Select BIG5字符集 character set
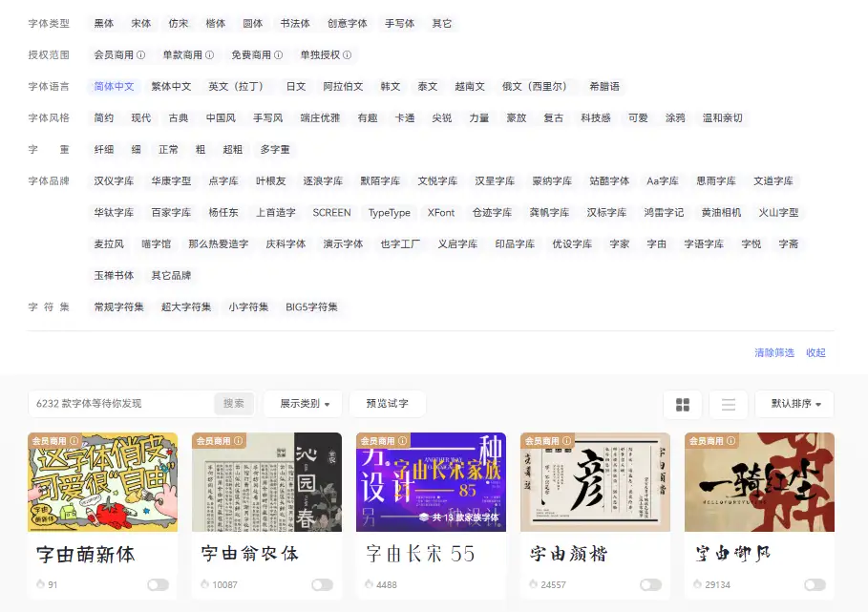This screenshot has height=612, width=868. 311,307
